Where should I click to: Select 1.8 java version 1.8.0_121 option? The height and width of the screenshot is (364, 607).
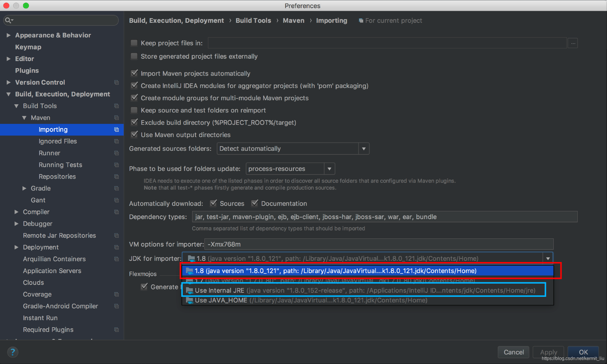pyautogui.click(x=368, y=271)
